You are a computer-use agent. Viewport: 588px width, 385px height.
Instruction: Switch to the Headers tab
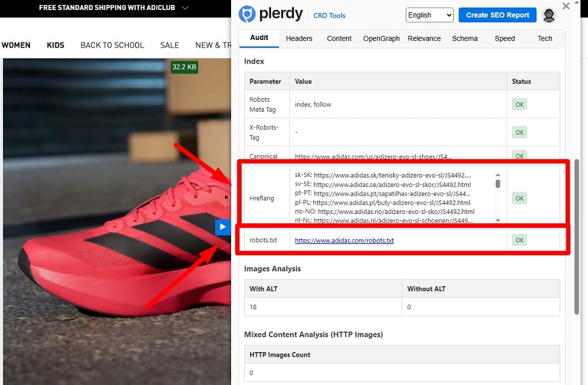[299, 38]
